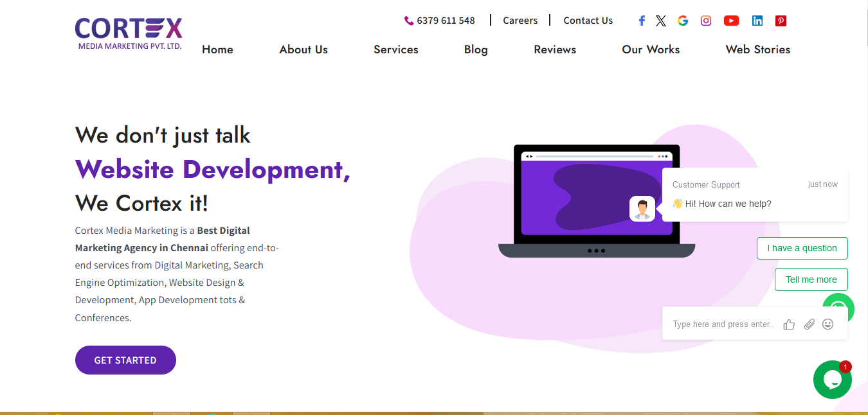868x415 pixels.
Task: Click the Careers link
Action: pos(520,21)
